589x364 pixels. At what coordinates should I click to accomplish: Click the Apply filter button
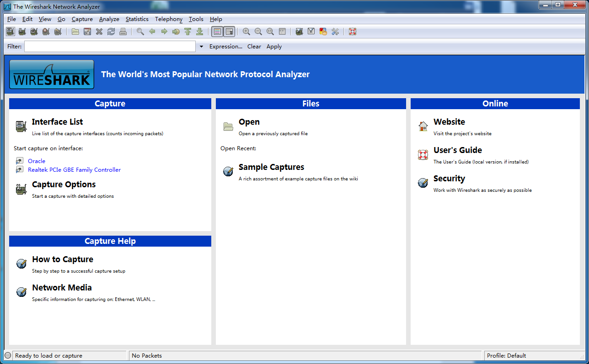(274, 47)
